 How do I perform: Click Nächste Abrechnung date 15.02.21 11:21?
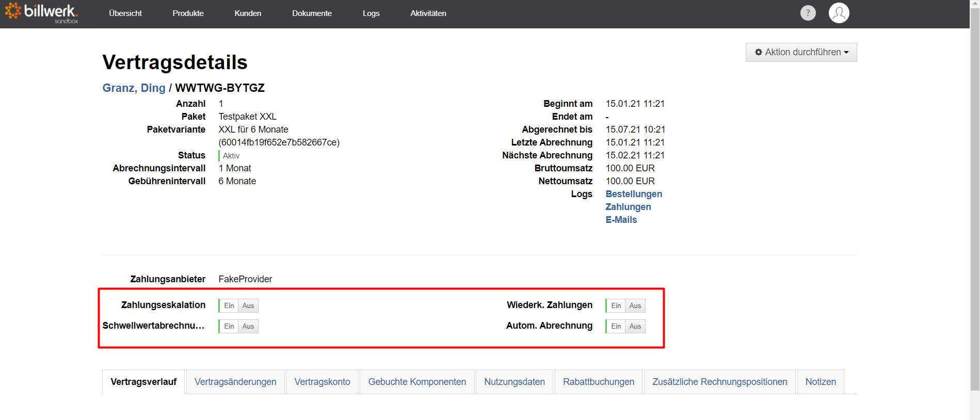pos(635,155)
